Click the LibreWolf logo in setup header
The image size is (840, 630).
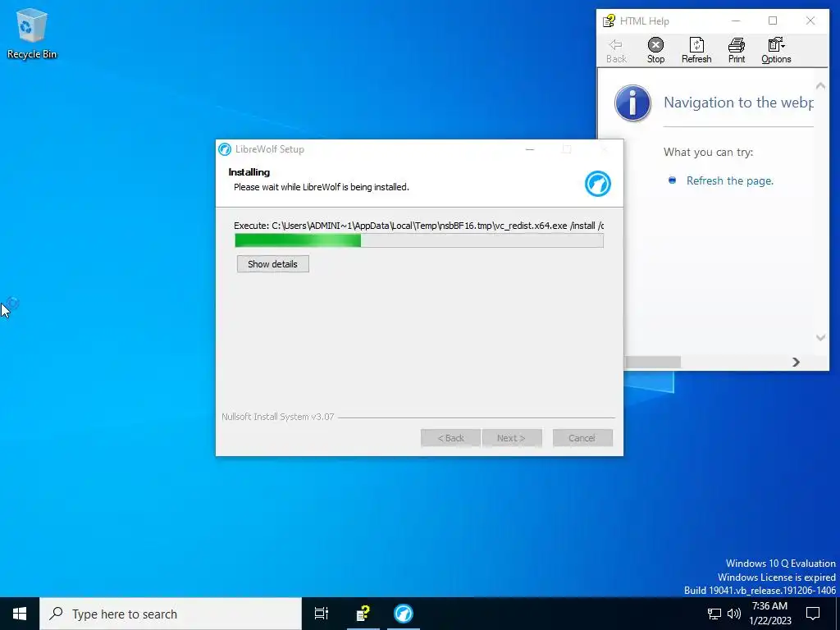click(597, 184)
